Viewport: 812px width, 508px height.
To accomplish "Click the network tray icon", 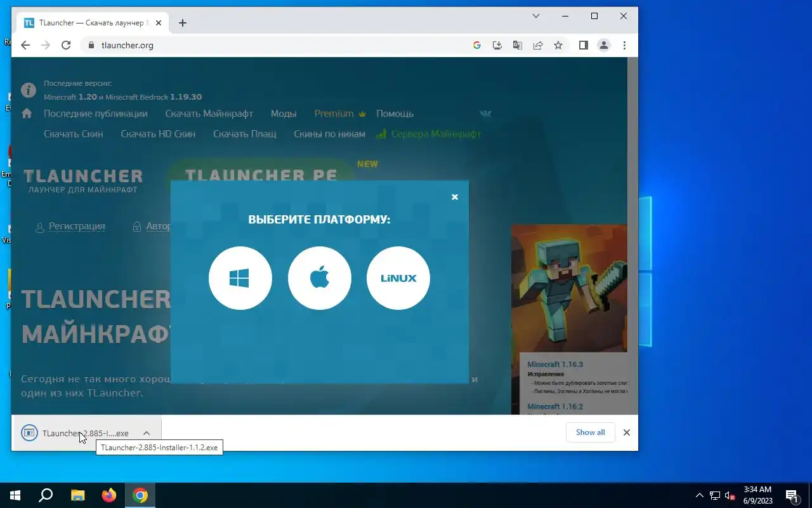I will point(715,495).
